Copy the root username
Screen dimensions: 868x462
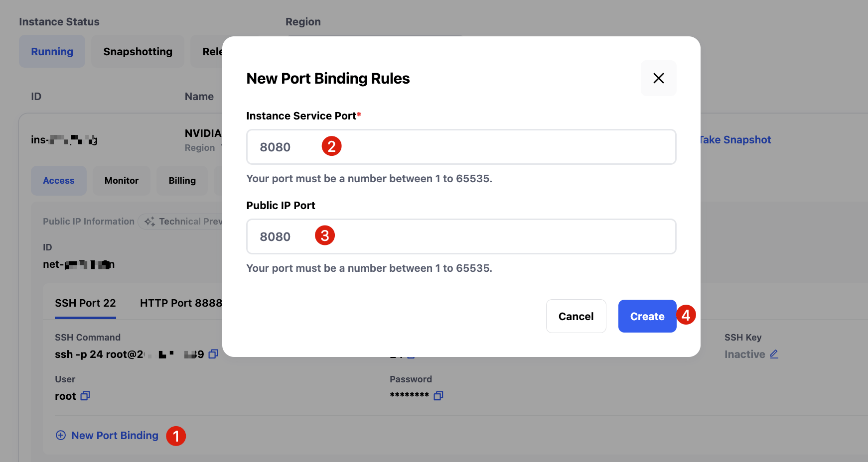click(85, 396)
